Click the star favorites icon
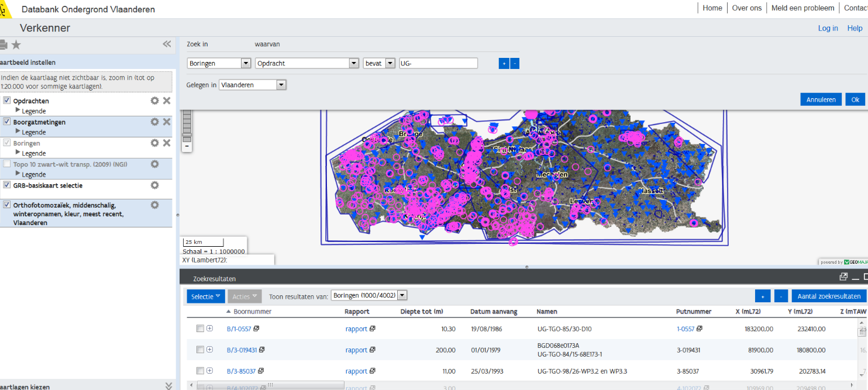868x390 pixels. [x=16, y=45]
